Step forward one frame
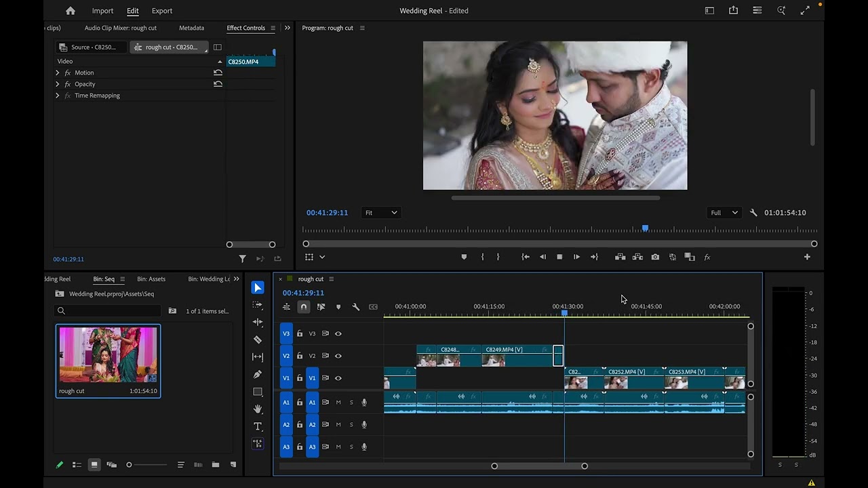The height and width of the screenshot is (488, 868). [576, 257]
